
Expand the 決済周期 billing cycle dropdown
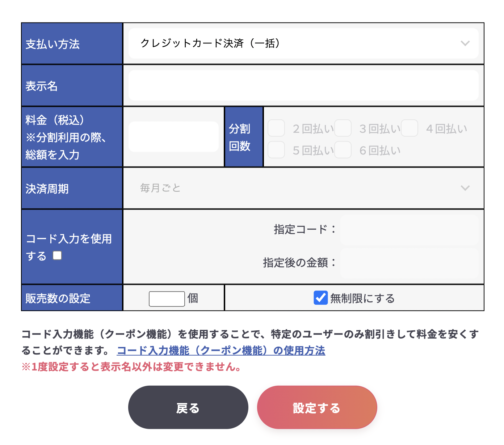303,188
